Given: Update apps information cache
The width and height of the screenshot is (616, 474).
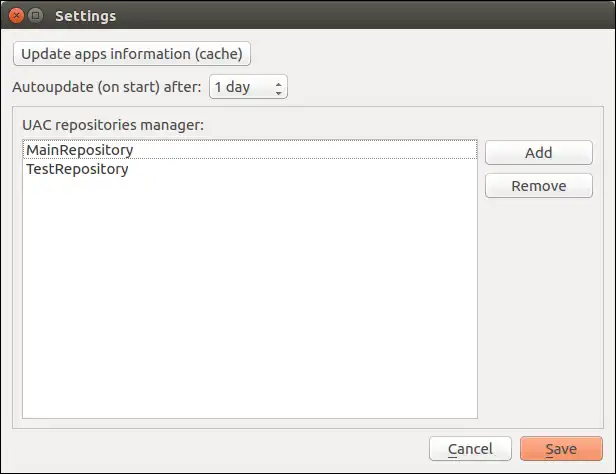Looking at the screenshot, I should [x=132, y=54].
